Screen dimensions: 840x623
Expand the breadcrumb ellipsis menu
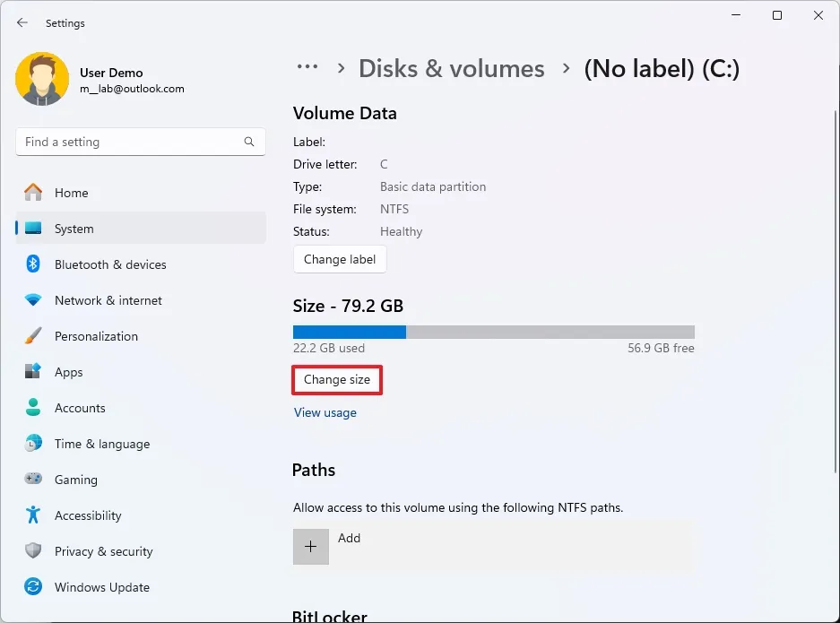tap(307, 67)
